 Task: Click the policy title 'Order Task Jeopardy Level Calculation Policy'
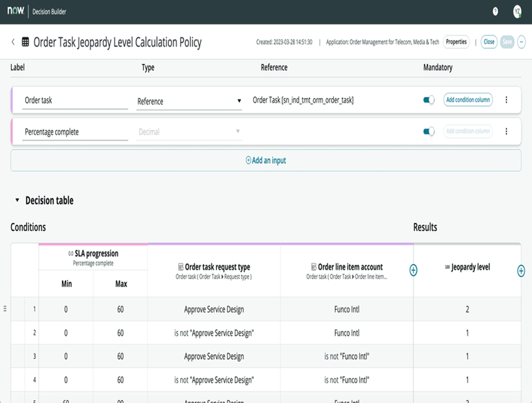click(x=118, y=43)
